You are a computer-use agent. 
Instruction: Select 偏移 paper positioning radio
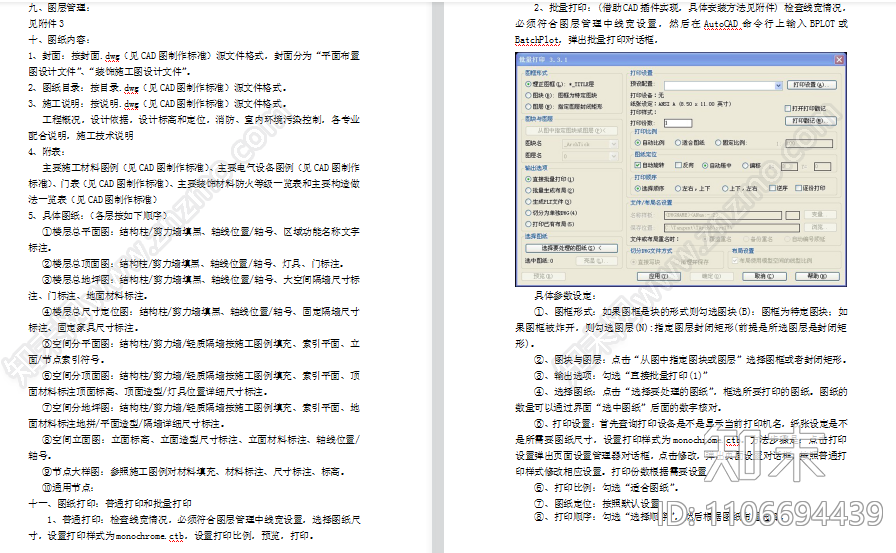pos(745,166)
